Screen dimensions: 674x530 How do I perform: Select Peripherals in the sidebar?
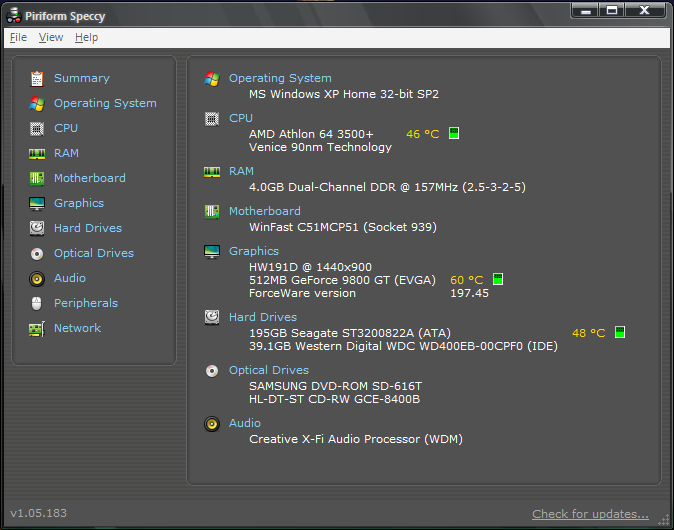point(86,303)
